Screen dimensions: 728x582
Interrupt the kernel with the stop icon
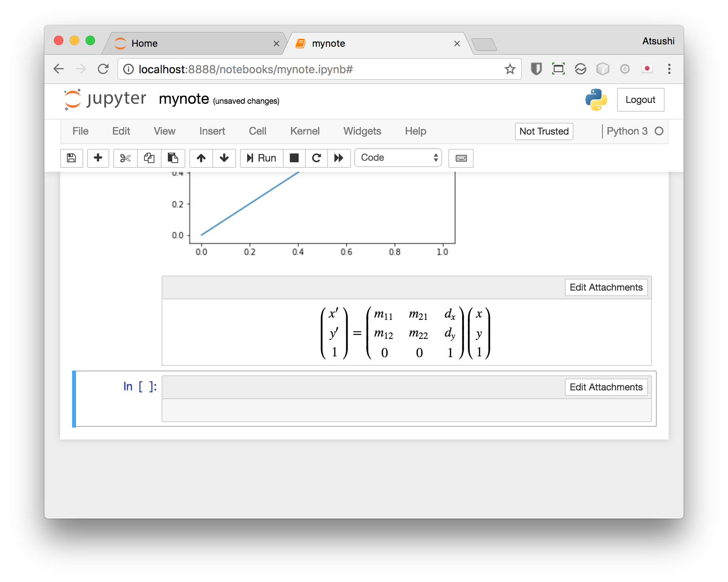pyautogui.click(x=294, y=158)
